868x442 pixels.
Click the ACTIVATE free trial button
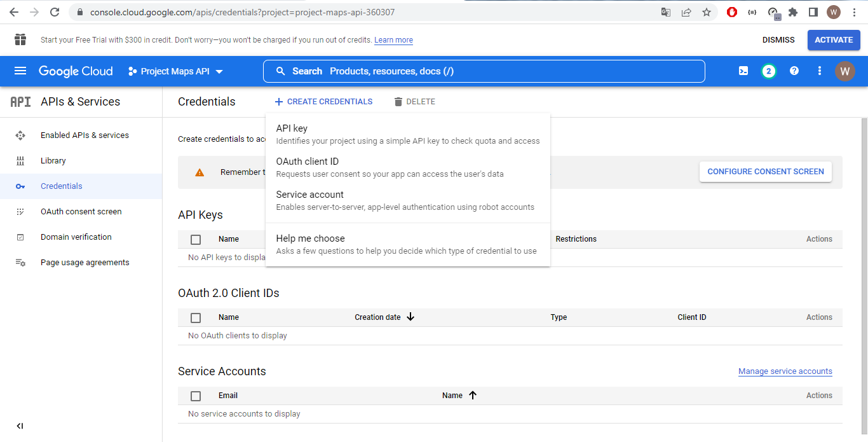coord(834,39)
